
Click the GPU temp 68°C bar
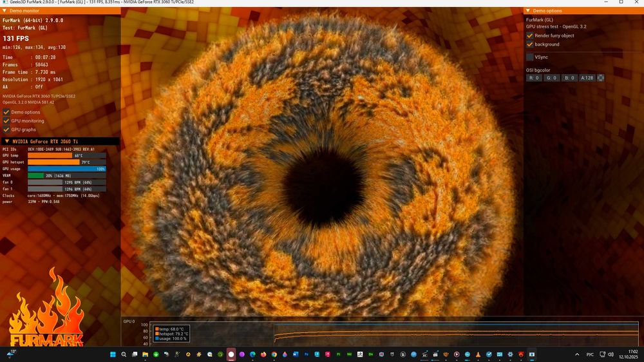pyautogui.click(x=66, y=156)
